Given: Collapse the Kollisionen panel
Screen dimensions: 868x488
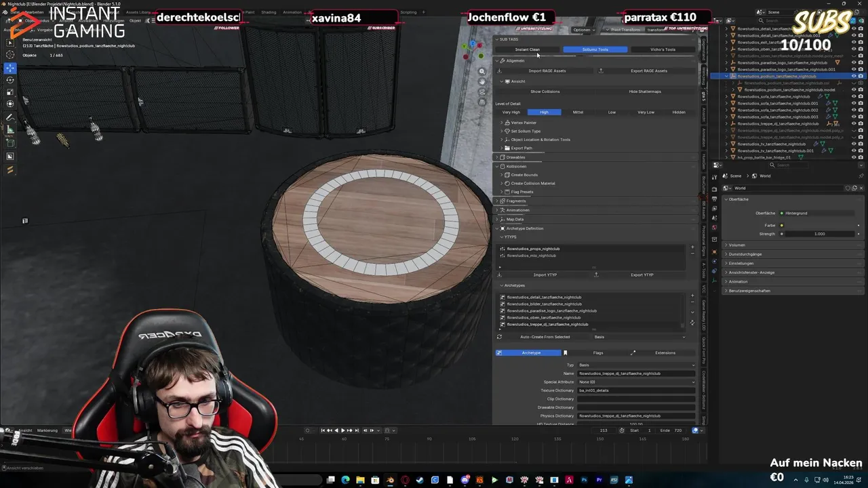Looking at the screenshot, I should [515, 166].
